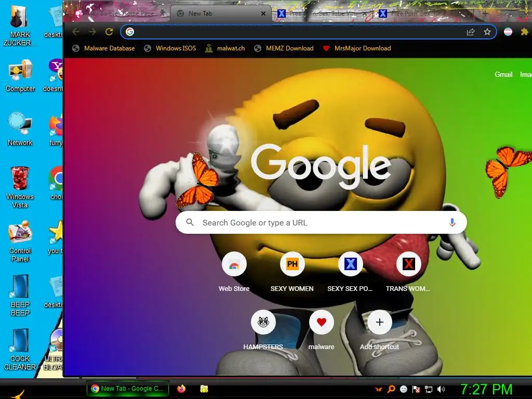Click the share icon in the address bar
Image resolution: width=532 pixels, height=399 pixels.
click(x=471, y=32)
